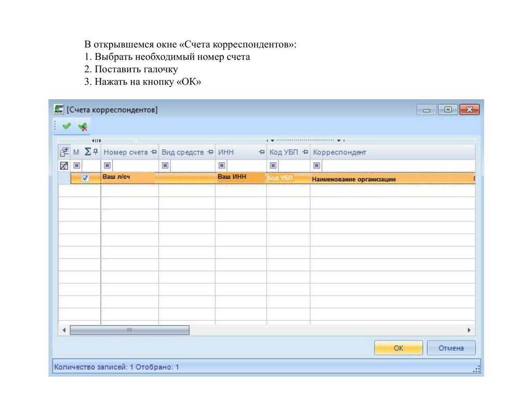Minimize the Счета корреспондентов window
This screenshot has width=532, height=399.
[x=427, y=110]
